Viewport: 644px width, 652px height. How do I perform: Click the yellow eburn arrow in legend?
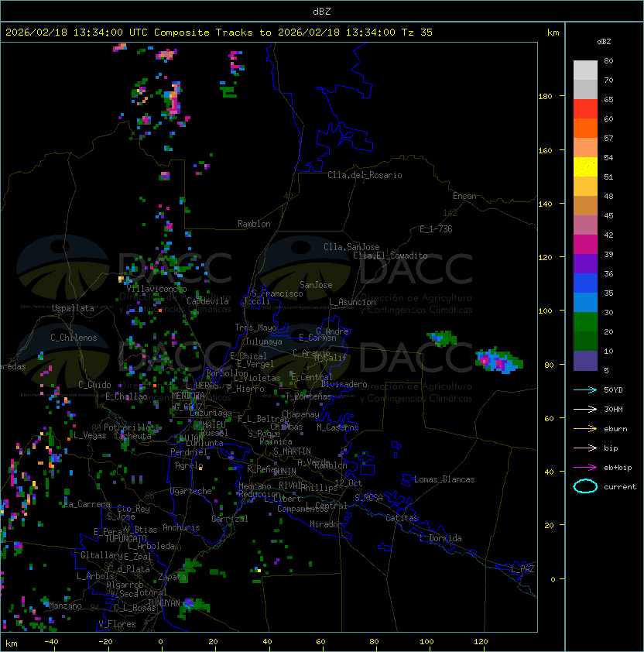coord(585,428)
